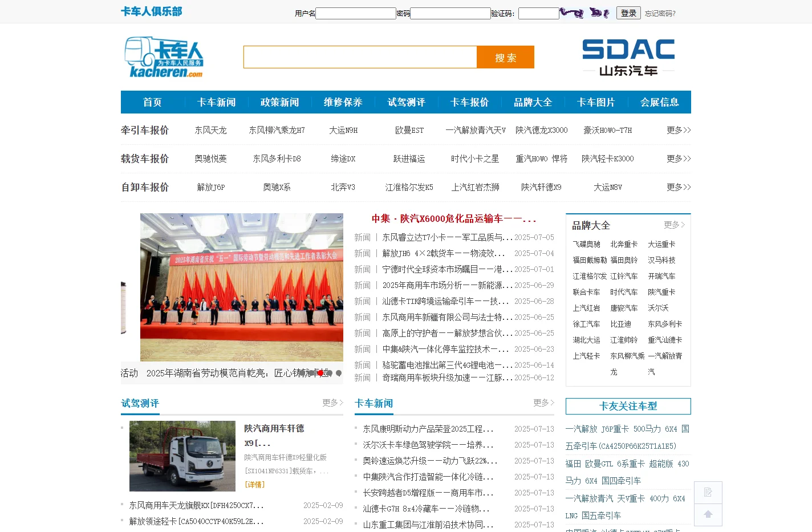Open 维修保养 navigation item
The height and width of the screenshot is (532, 812).
point(343,102)
